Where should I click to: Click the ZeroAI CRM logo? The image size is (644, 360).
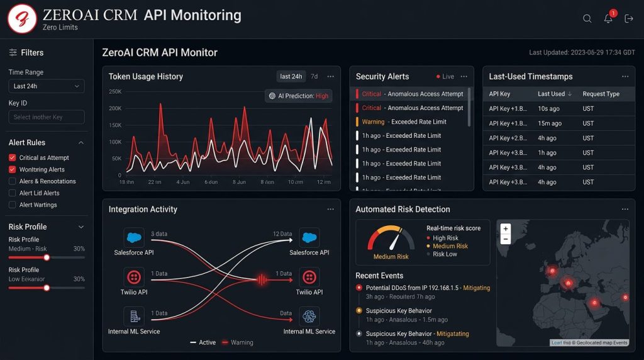pyautogui.click(x=22, y=19)
